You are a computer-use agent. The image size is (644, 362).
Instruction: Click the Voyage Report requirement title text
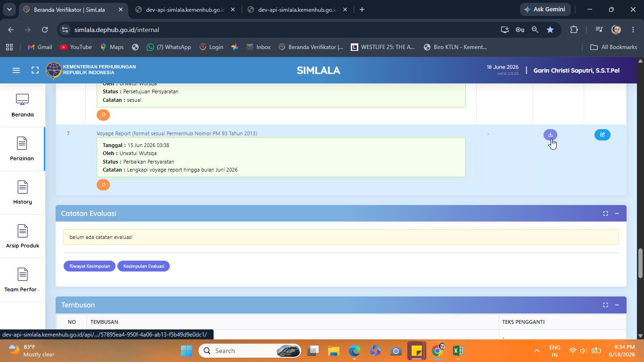click(x=177, y=133)
